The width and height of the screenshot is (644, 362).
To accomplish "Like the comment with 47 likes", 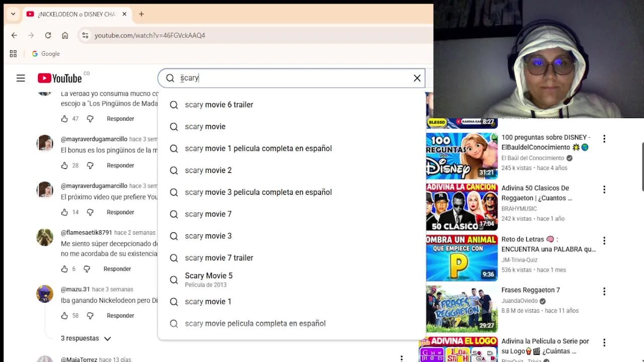I will 64,119.
